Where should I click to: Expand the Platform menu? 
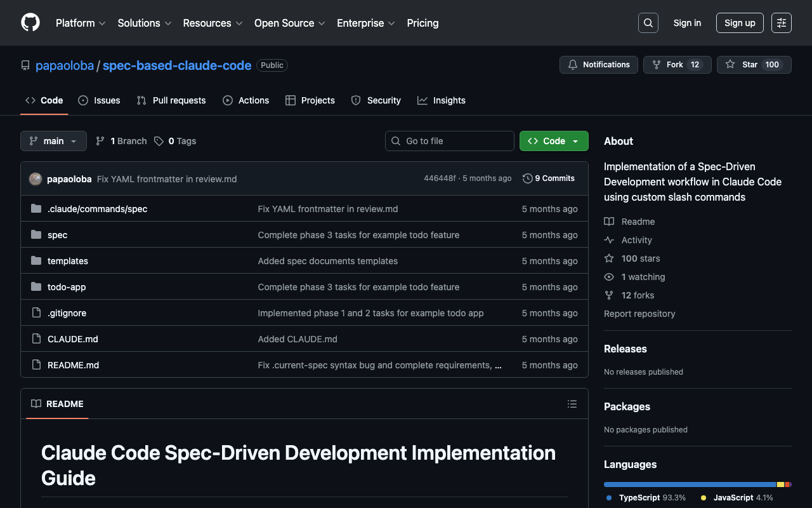click(x=81, y=23)
